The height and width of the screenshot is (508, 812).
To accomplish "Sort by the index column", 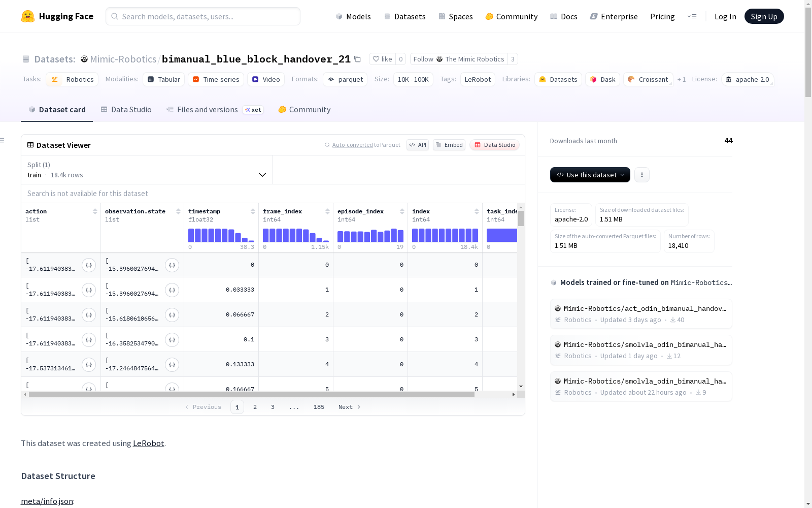I will coord(477,211).
